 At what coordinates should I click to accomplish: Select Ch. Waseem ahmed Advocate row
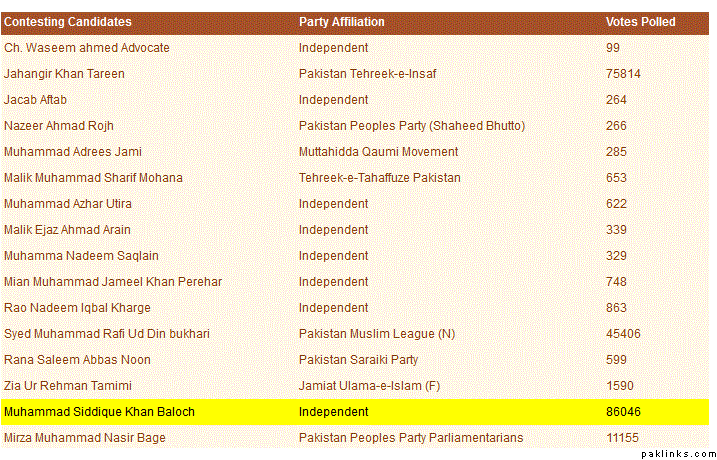[87, 48]
